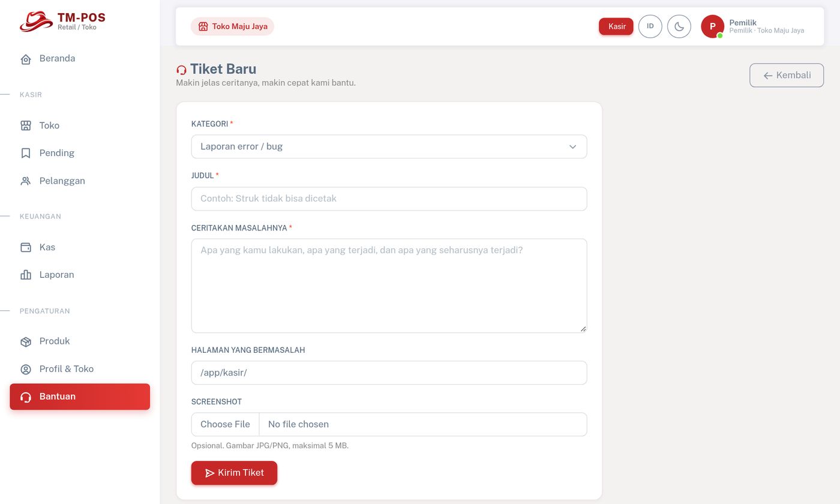Click the Bantuan headset icon

[x=26, y=397]
